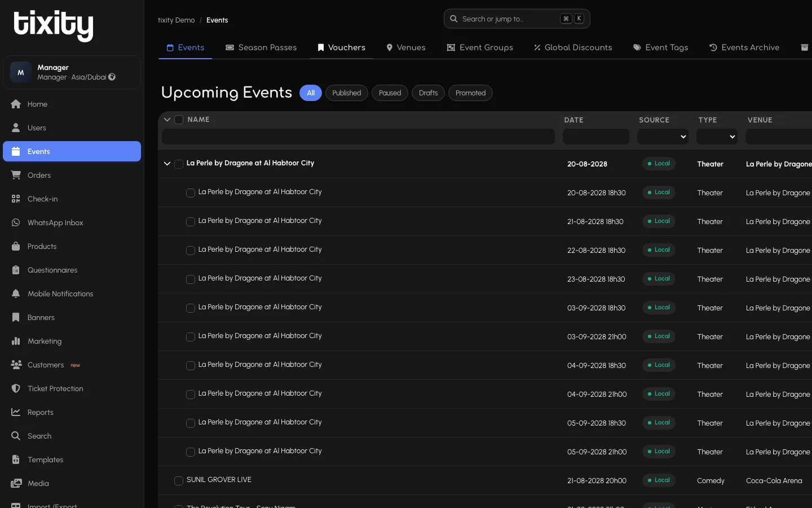The width and height of the screenshot is (812, 508).
Task: Open the Media images icon
Action: point(16,483)
